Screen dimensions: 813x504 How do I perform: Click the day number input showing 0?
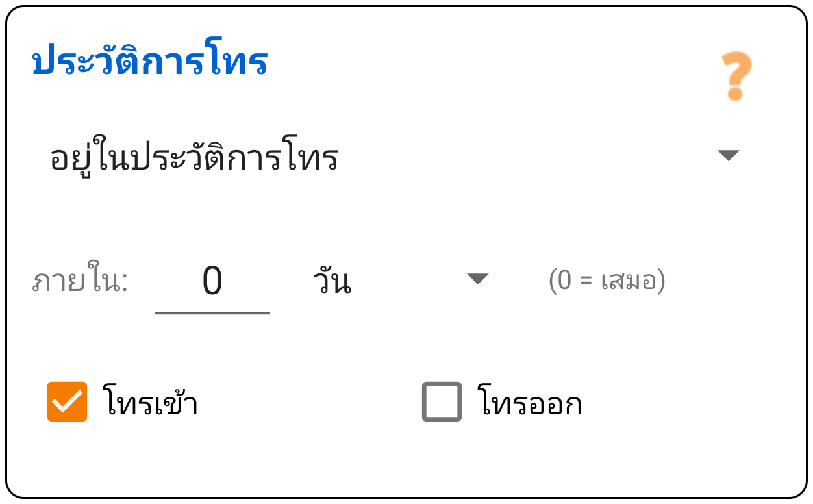click(212, 279)
